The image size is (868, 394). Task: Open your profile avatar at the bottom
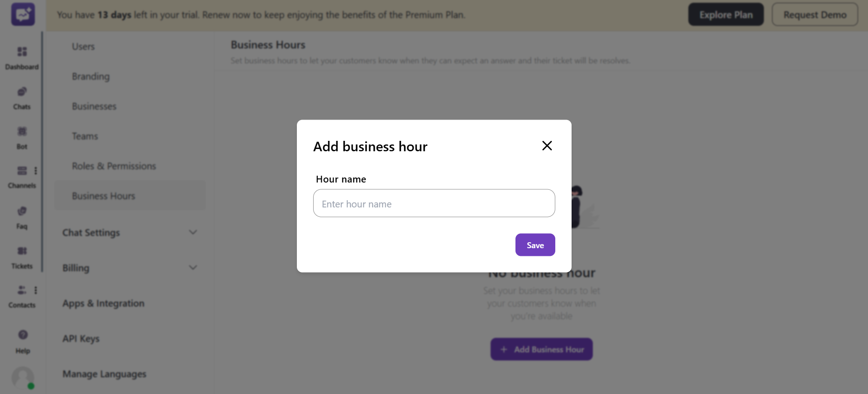coord(22,378)
